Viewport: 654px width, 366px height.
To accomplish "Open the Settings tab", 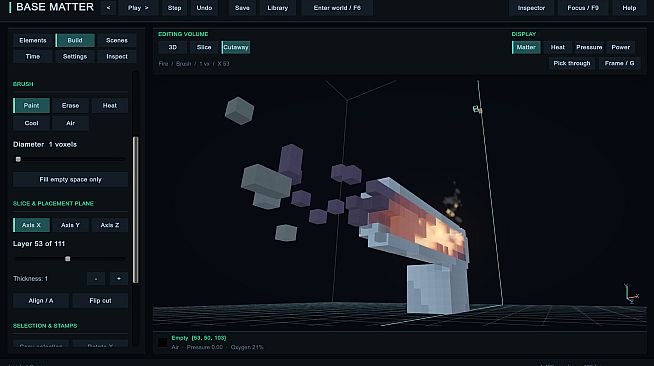I will 75,56.
